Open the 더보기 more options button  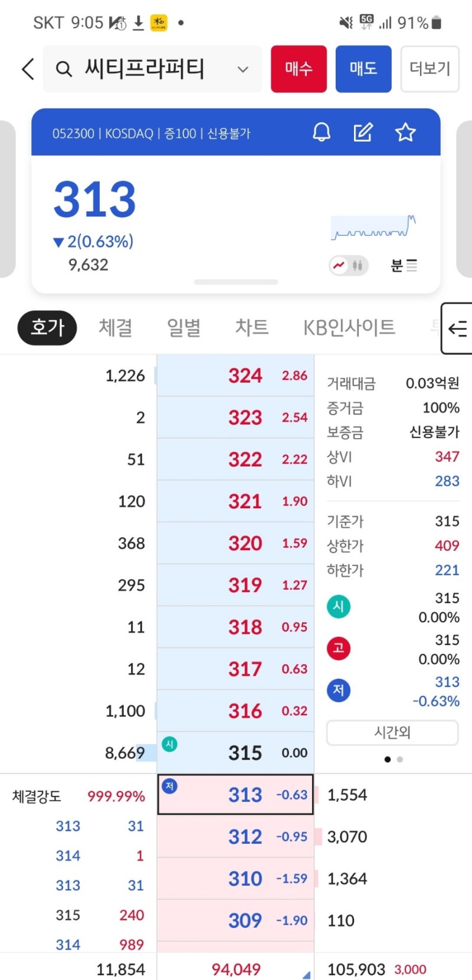(x=430, y=69)
